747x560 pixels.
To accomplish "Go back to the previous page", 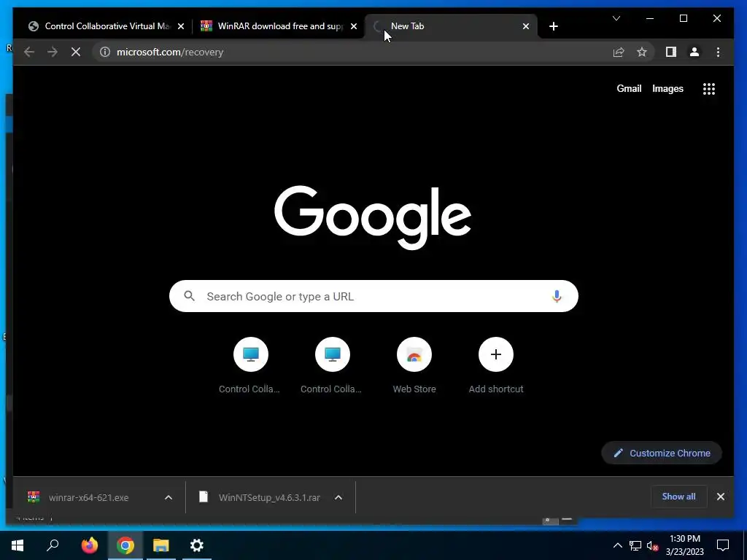I will point(29,52).
